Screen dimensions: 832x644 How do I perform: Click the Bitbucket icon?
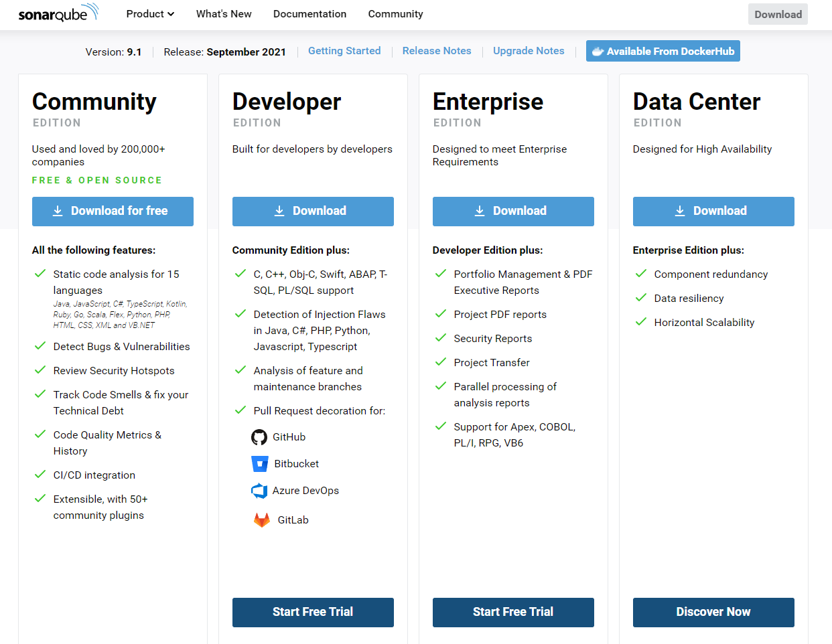[260, 464]
